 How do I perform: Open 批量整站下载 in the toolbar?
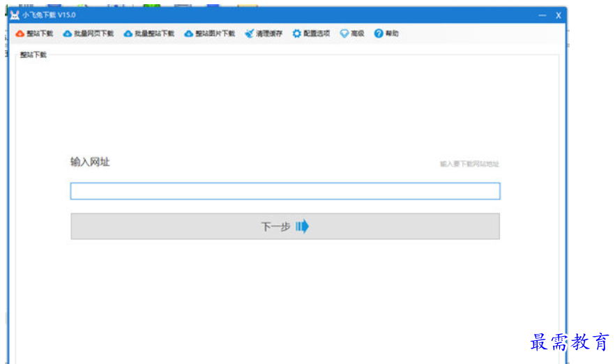coord(149,33)
